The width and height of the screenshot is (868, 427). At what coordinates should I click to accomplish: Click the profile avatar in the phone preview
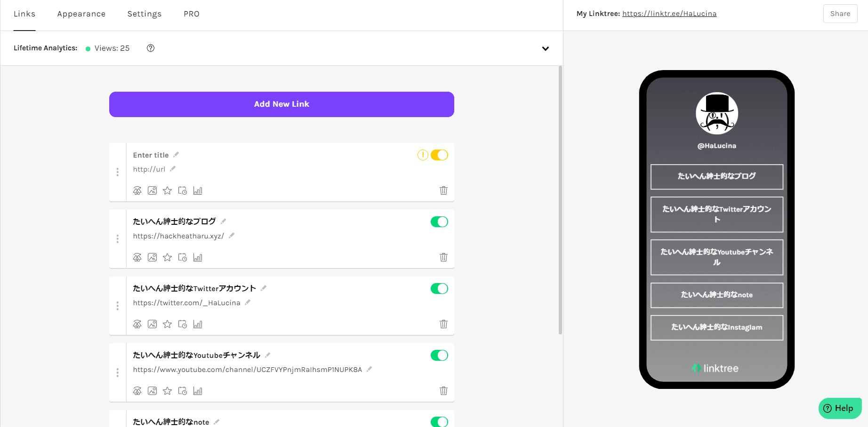(x=717, y=113)
